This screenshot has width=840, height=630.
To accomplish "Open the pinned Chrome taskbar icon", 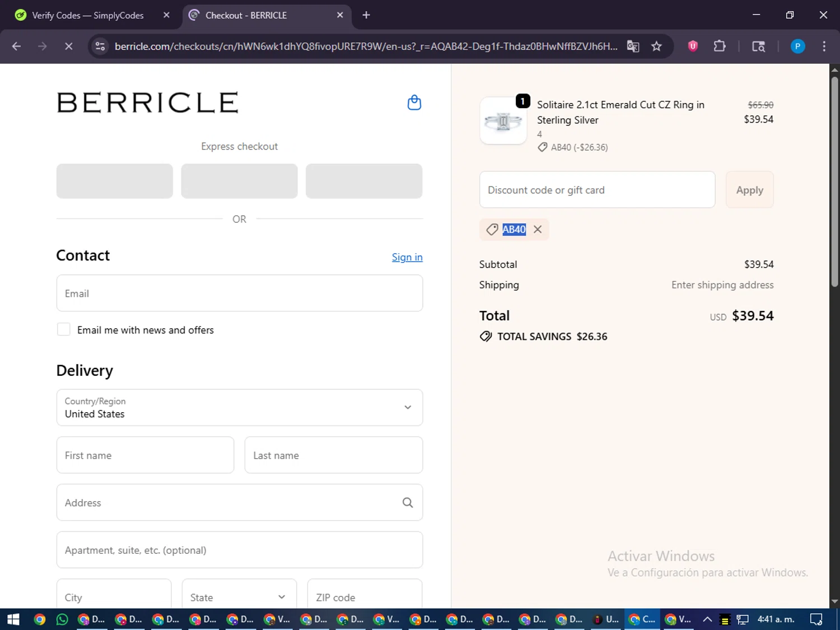I will point(39,619).
